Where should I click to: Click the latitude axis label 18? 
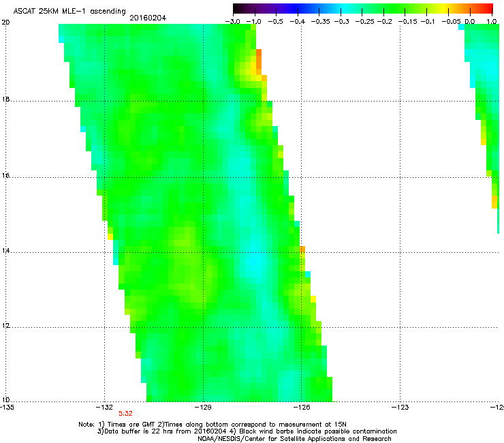[x=5, y=100]
